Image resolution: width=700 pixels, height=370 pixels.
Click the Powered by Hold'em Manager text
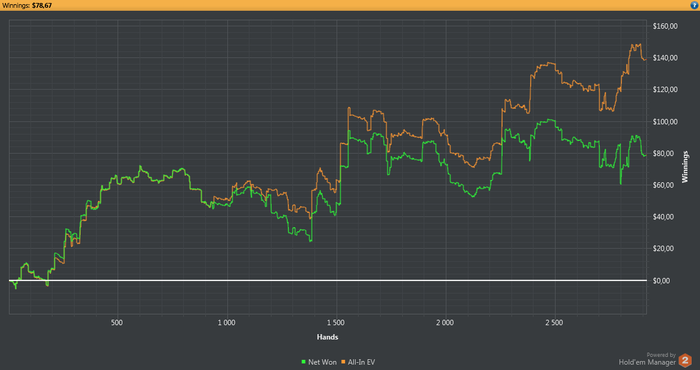647,359
